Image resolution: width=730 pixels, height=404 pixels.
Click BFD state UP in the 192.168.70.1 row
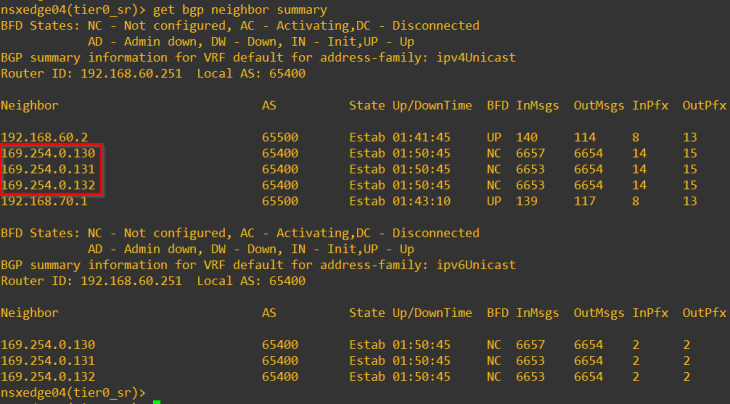point(494,201)
